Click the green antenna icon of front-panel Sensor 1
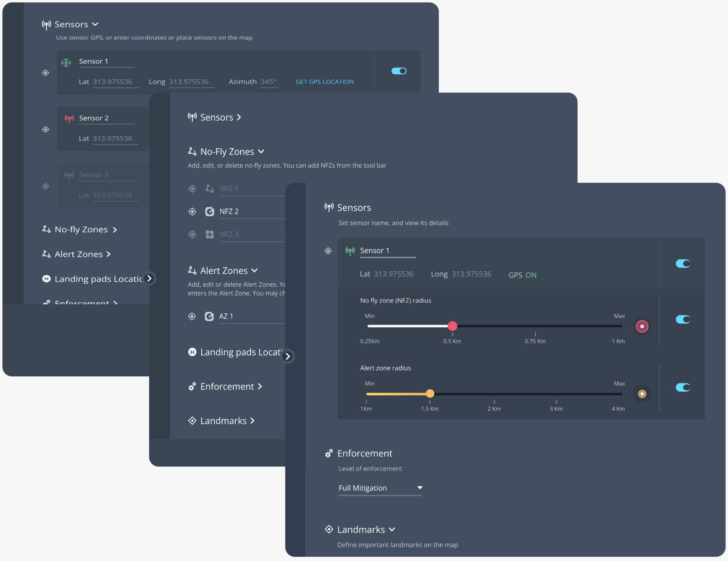The height and width of the screenshot is (561, 728). pos(350,251)
